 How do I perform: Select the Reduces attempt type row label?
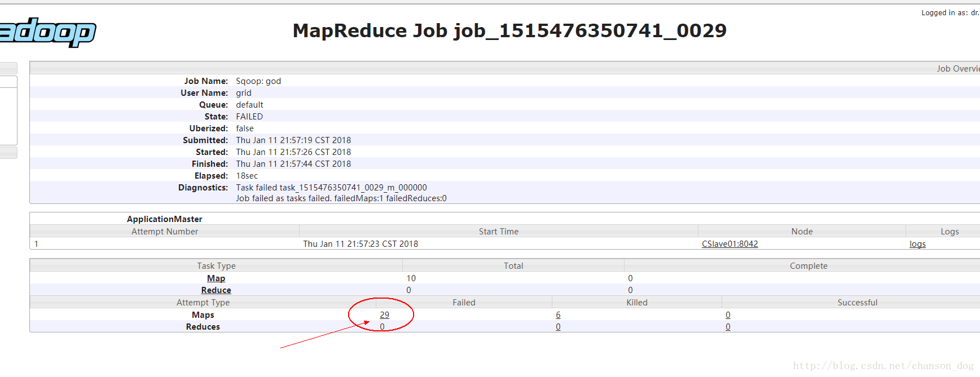click(203, 327)
